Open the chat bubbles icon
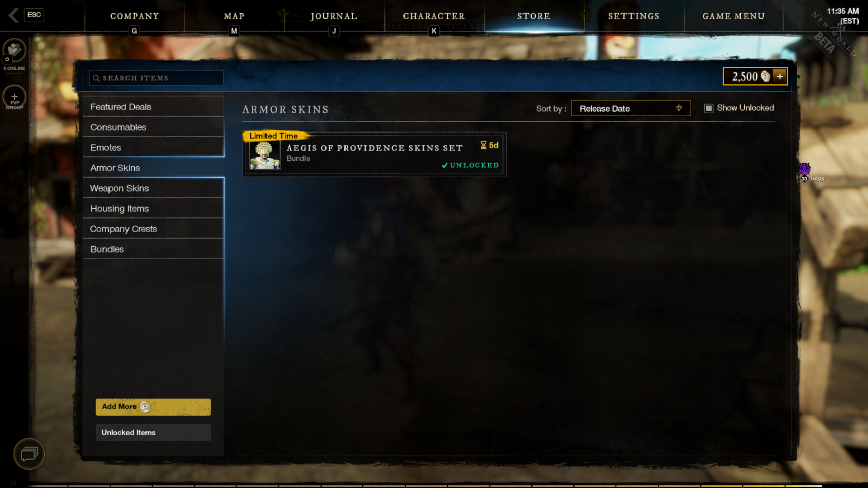Image resolution: width=868 pixels, height=488 pixels. (29, 454)
